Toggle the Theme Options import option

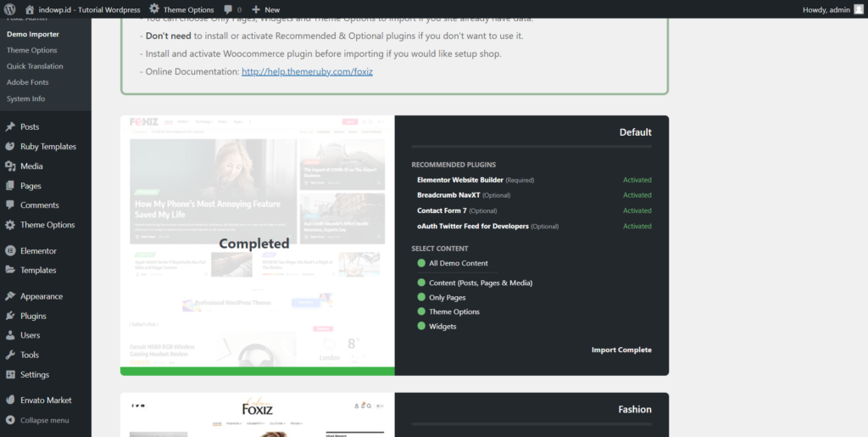tap(421, 311)
